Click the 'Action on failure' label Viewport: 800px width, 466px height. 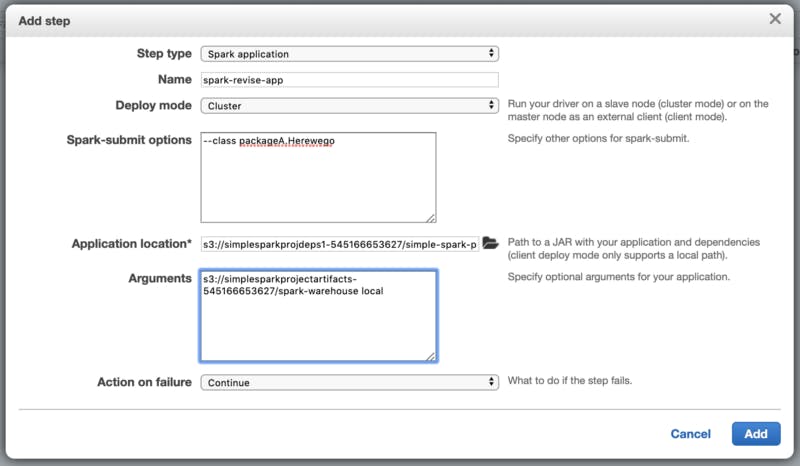coord(144,382)
